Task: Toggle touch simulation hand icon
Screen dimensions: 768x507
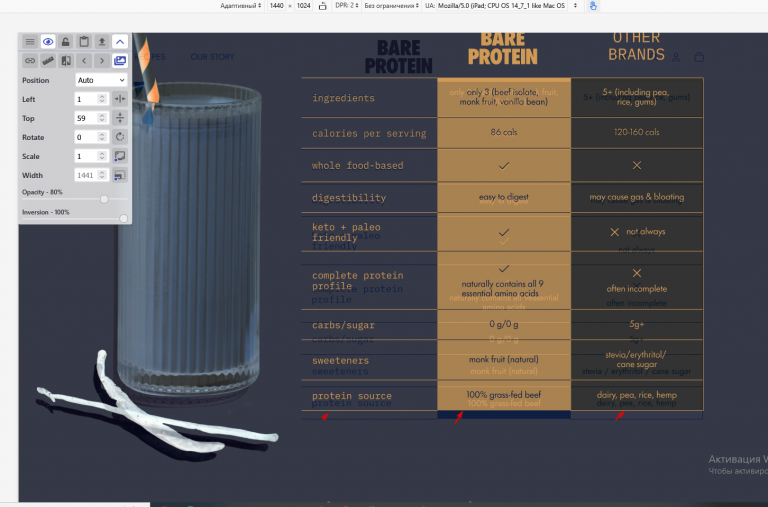Action: (x=593, y=6)
